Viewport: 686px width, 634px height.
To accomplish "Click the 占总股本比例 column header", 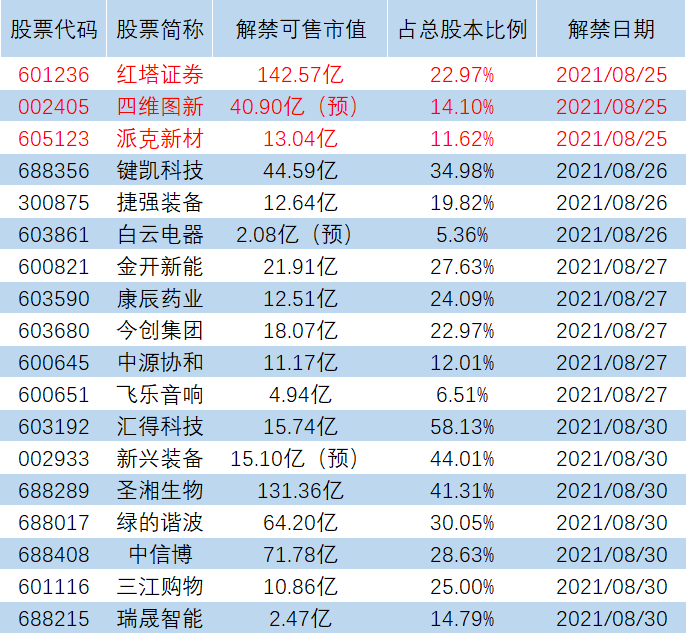I will 462,29.
